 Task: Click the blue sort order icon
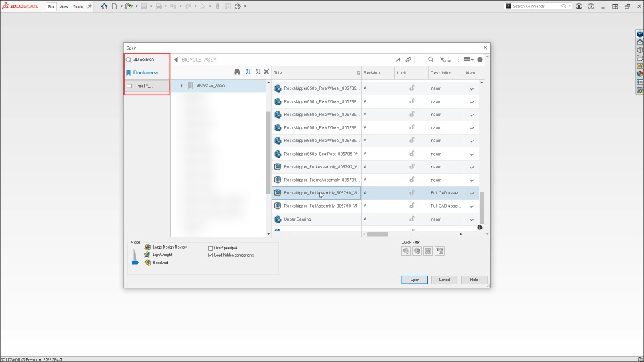(x=248, y=72)
